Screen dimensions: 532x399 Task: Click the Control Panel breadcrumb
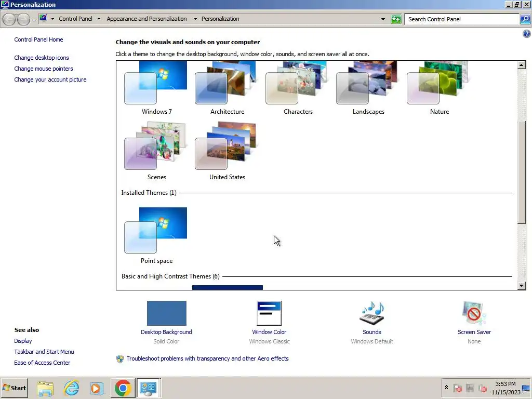(75, 19)
